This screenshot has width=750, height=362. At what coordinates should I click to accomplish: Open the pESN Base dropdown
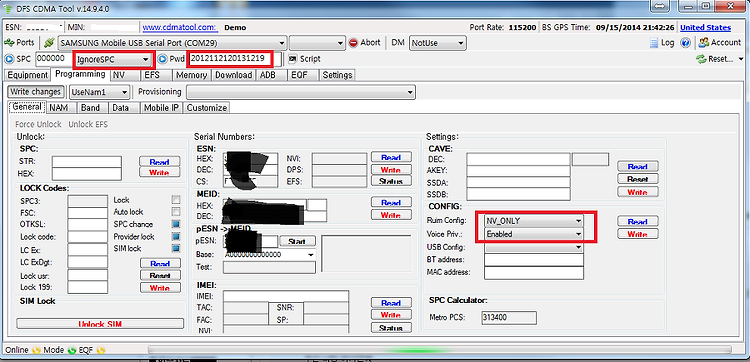click(269, 254)
